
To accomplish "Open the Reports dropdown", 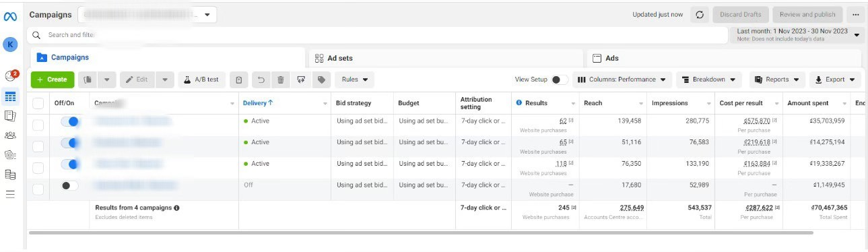I will pyautogui.click(x=777, y=80).
